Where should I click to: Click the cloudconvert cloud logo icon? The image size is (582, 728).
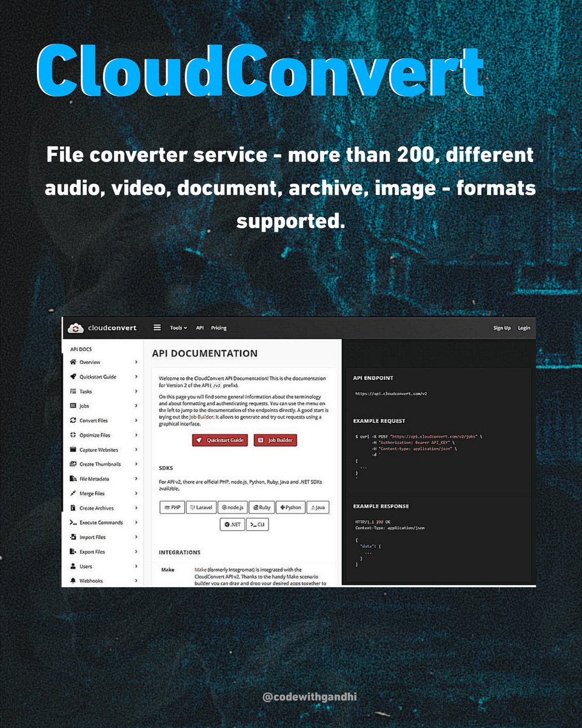[x=76, y=328]
